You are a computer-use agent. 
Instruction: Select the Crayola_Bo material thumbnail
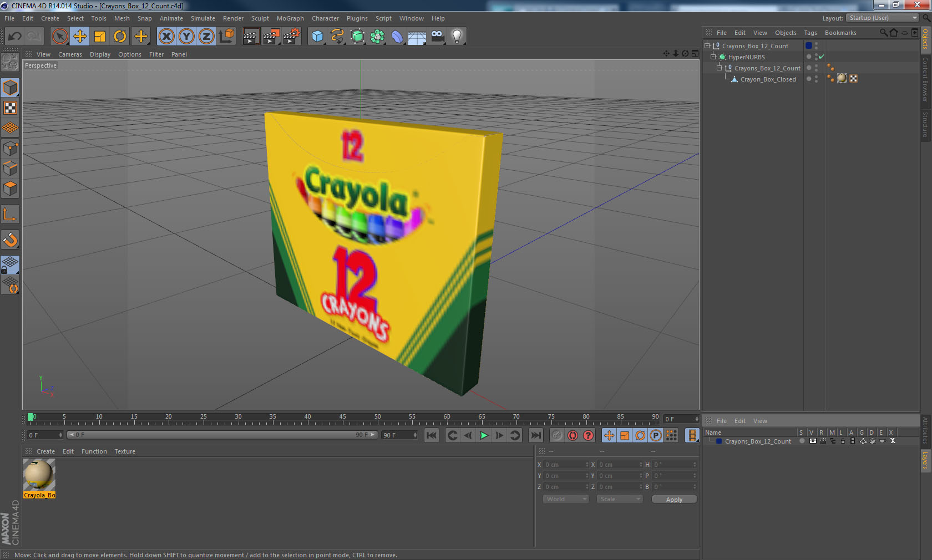pyautogui.click(x=39, y=475)
